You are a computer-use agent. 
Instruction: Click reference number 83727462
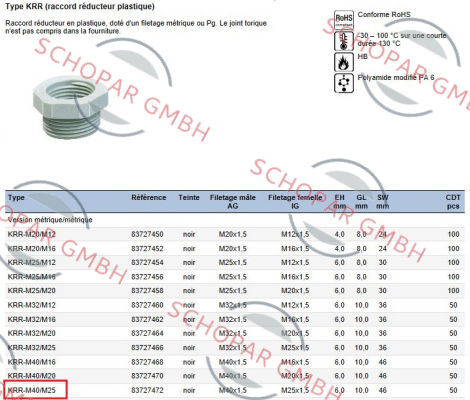[147, 319]
